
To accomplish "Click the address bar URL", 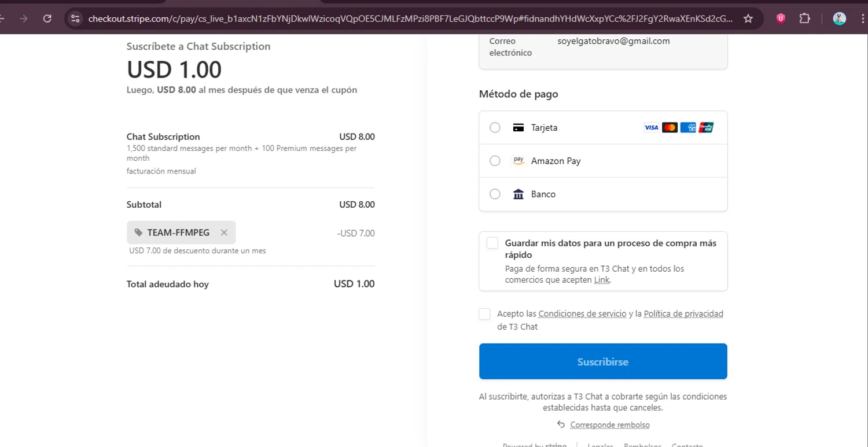I will tap(410, 19).
